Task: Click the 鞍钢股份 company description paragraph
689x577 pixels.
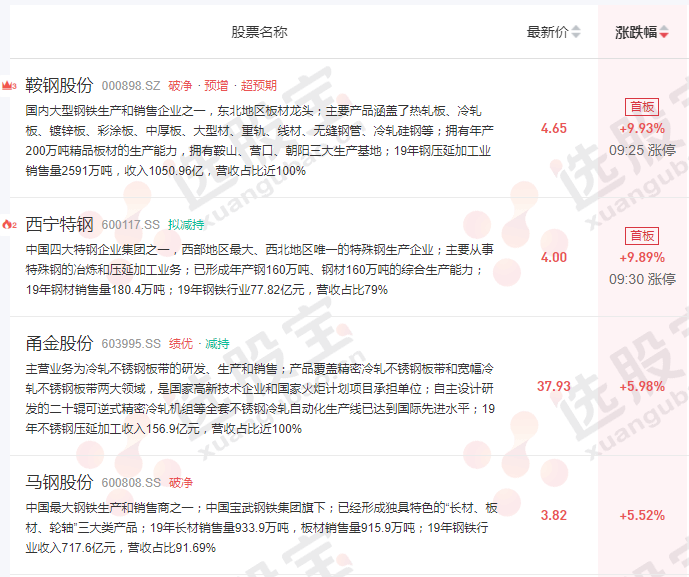Action: pyautogui.click(x=259, y=141)
